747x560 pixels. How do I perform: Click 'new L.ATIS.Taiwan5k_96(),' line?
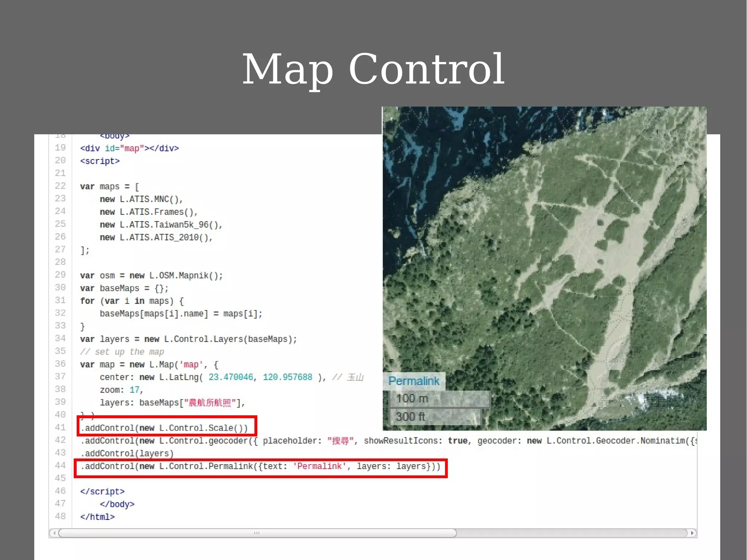161,225
